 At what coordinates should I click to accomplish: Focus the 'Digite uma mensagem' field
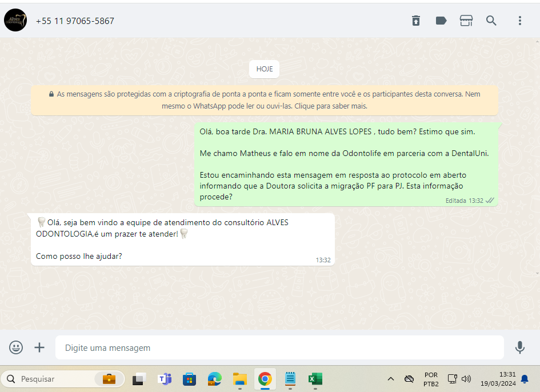point(279,347)
